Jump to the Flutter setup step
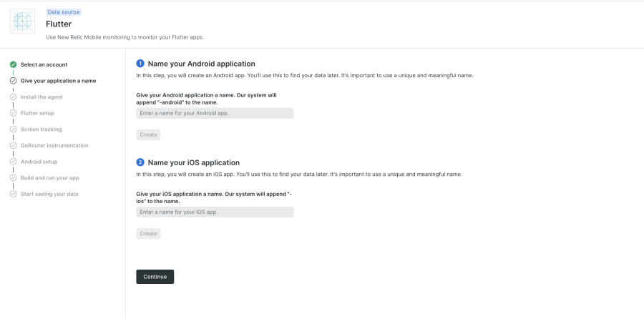The width and height of the screenshot is (644, 319). pos(37,113)
